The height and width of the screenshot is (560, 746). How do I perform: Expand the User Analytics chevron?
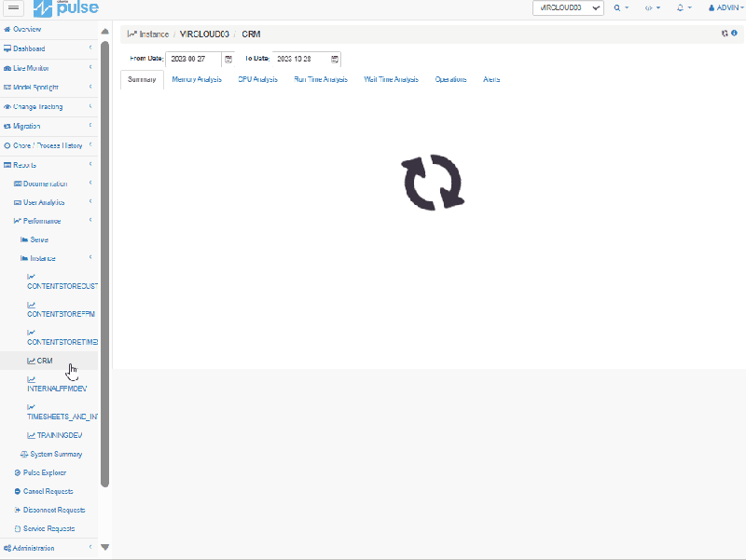pos(90,201)
